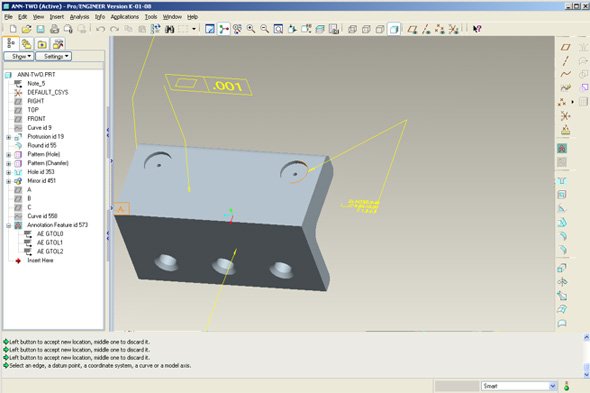Undo the last action
Viewport: 590px width, 393px height.
[x=100, y=29]
